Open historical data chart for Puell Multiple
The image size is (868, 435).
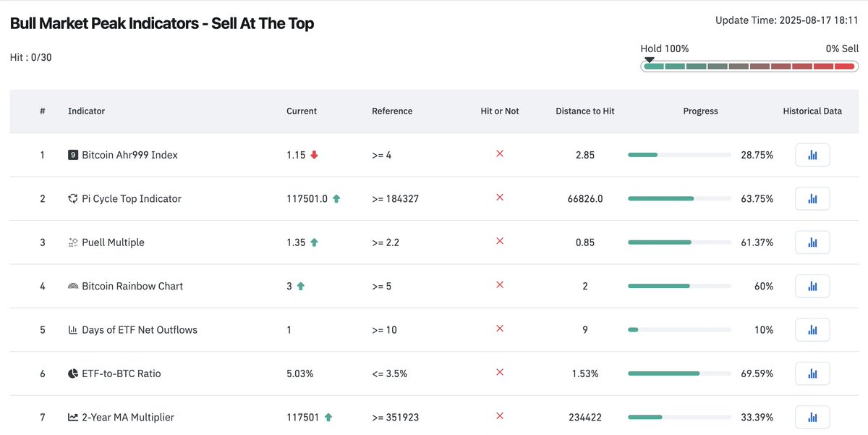coord(812,242)
